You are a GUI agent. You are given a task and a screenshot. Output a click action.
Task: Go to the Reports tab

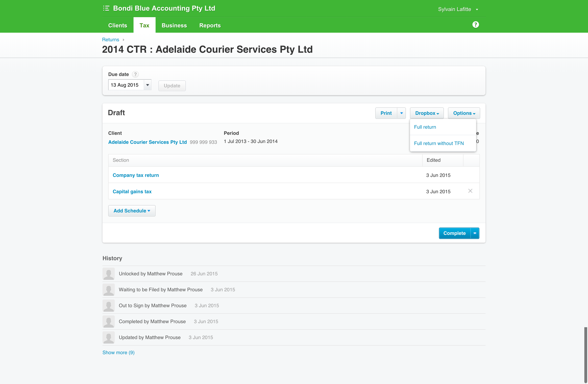[x=210, y=26]
